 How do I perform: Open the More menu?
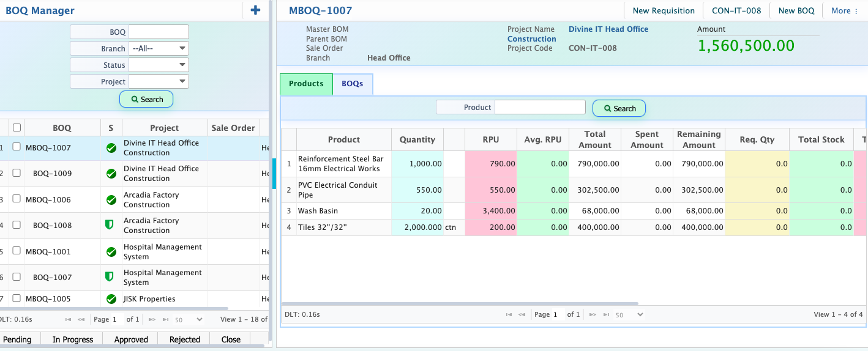pos(844,10)
